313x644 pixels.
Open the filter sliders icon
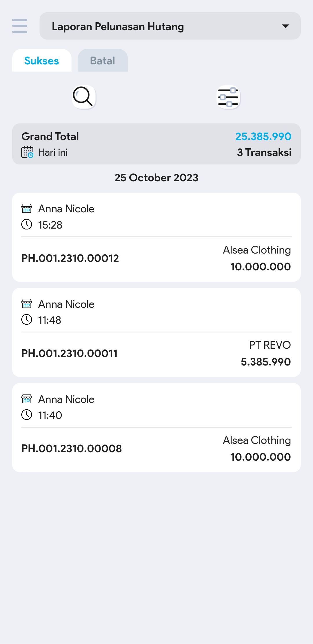pos(228,97)
